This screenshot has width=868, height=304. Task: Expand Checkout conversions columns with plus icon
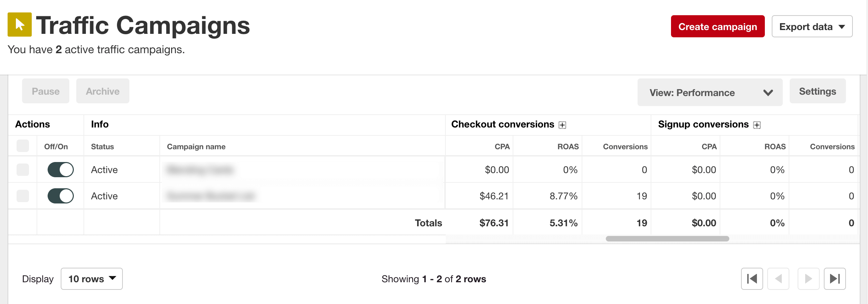pos(562,125)
